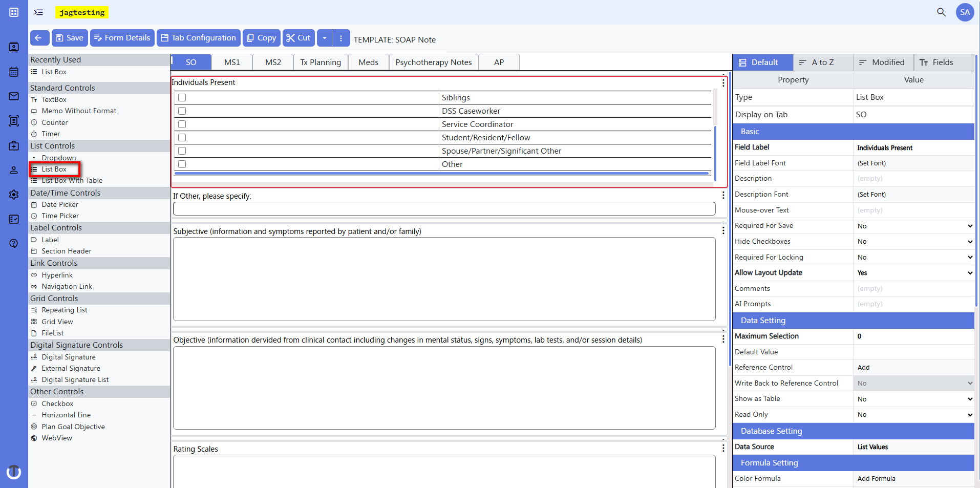The height and width of the screenshot is (488, 980).
Task: Open Objective field three-dot menu
Action: [723, 339]
